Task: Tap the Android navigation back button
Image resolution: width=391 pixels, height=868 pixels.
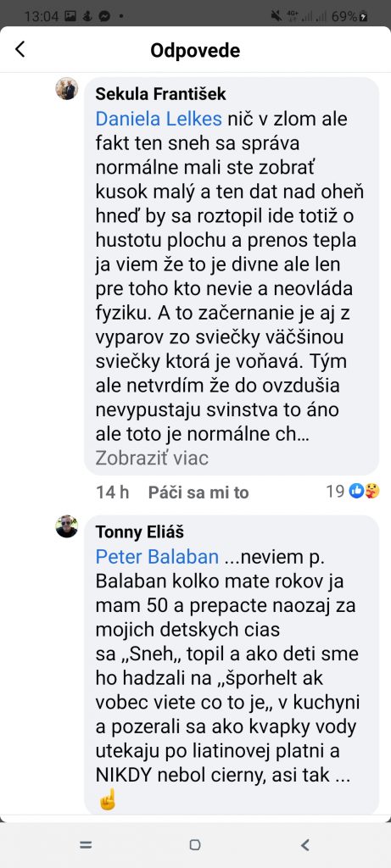Action: [304, 845]
